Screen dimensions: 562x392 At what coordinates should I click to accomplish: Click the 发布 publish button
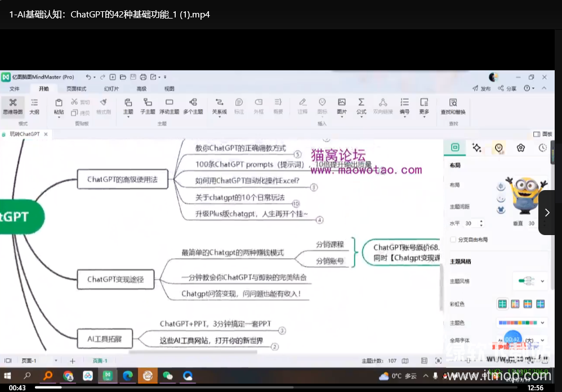[482, 88]
